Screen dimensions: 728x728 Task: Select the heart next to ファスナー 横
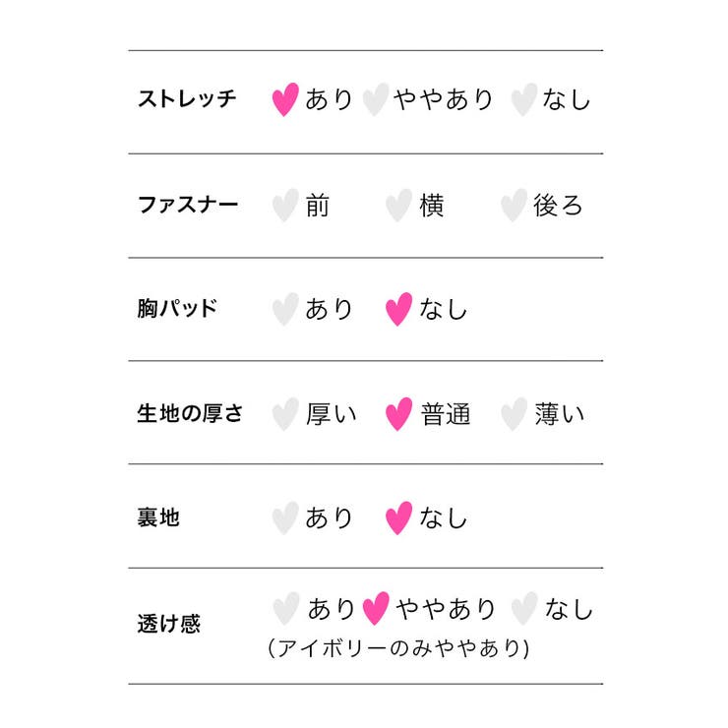398,206
